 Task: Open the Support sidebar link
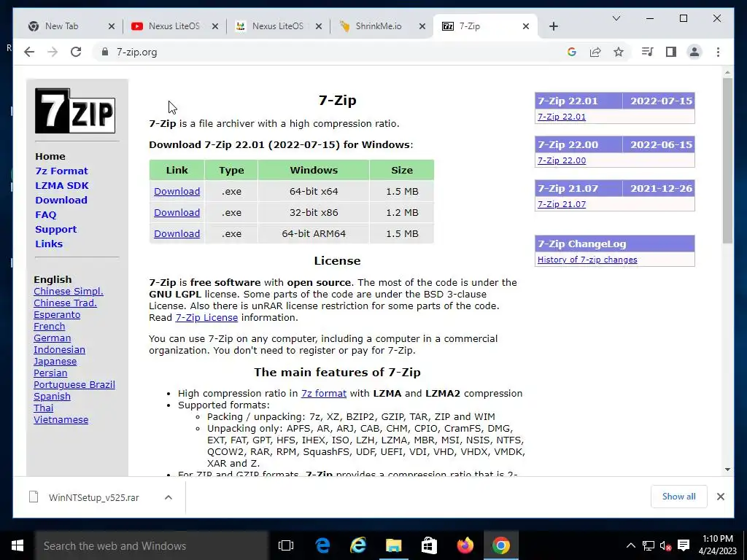pos(55,230)
